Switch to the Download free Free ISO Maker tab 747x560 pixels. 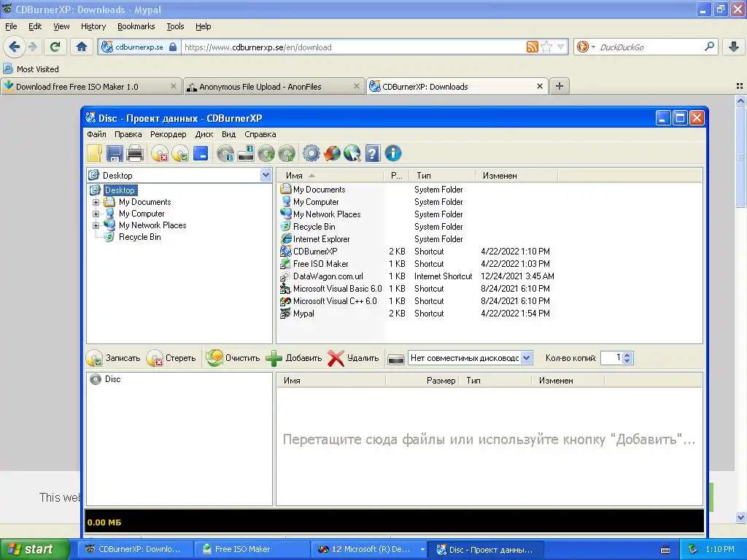(x=91, y=87)
